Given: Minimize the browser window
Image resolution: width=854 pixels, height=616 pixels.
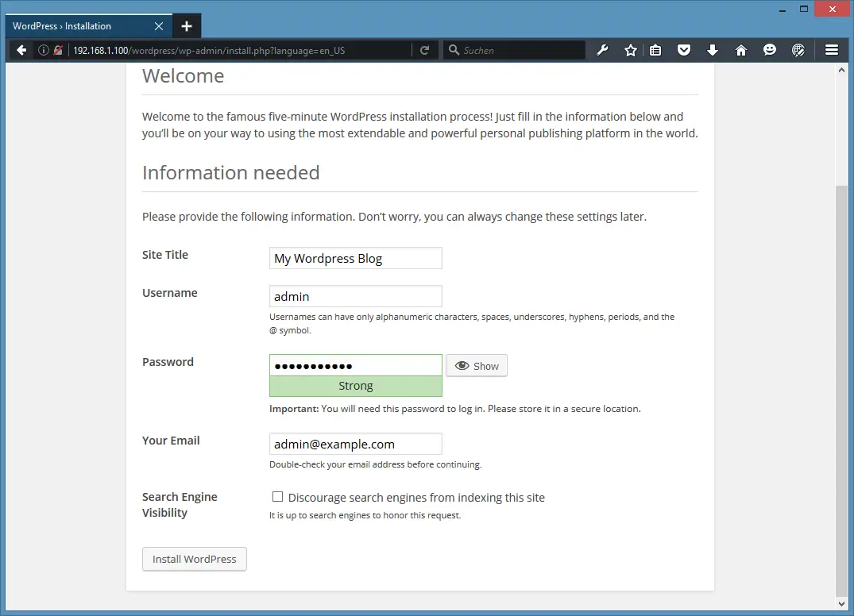Looking at the screenshot, I should coord(783,10).
